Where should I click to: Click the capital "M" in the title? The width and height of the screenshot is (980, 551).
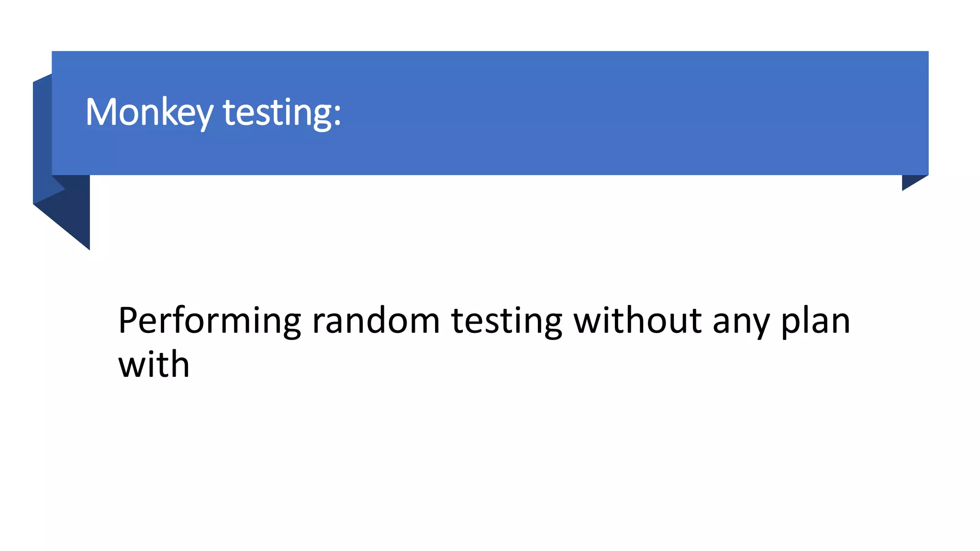pyautogui.click(x=101, y=112)
